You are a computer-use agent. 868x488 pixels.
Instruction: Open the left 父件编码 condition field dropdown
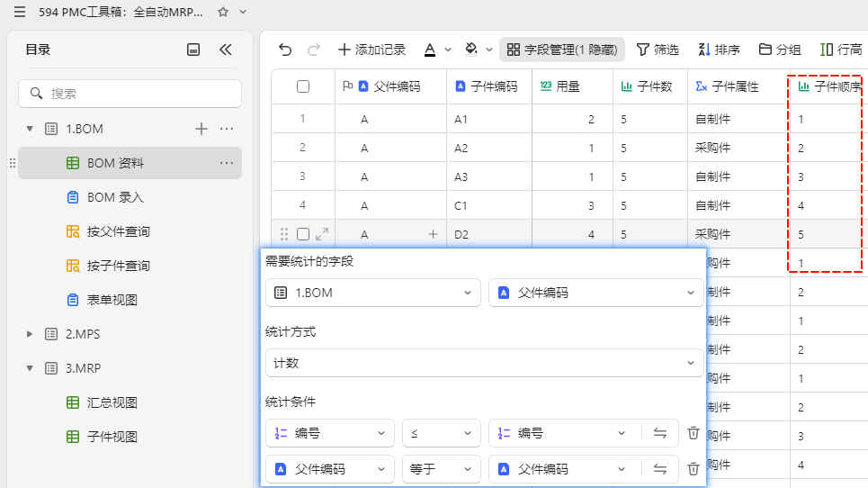point(330,469)
